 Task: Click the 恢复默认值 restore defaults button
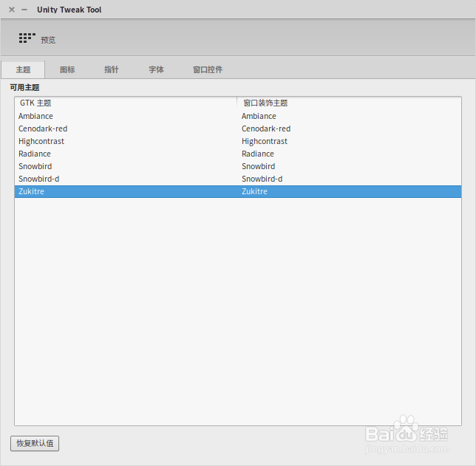(x=35, y=443)
